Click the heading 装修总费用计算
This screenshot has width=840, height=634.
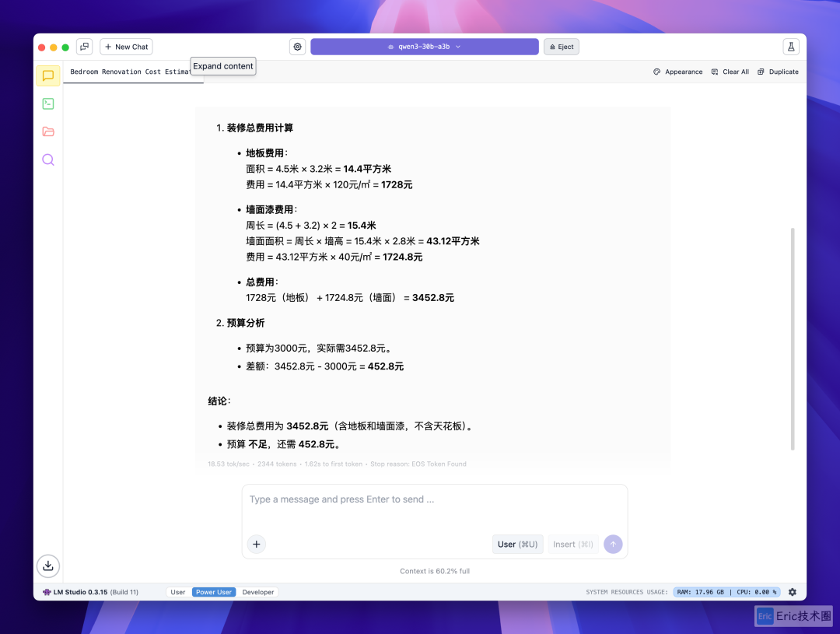[260, 128]
